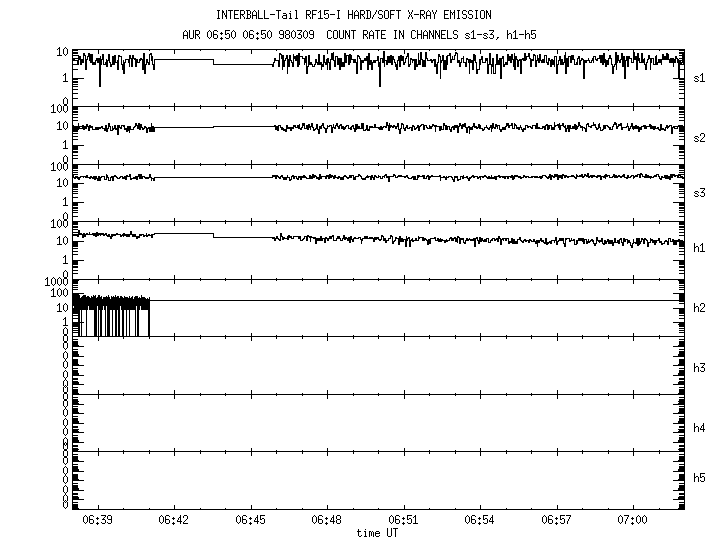The image size is (720, 550).
Task: Select the h1 channel label
Action: click(x=699, y=249)
